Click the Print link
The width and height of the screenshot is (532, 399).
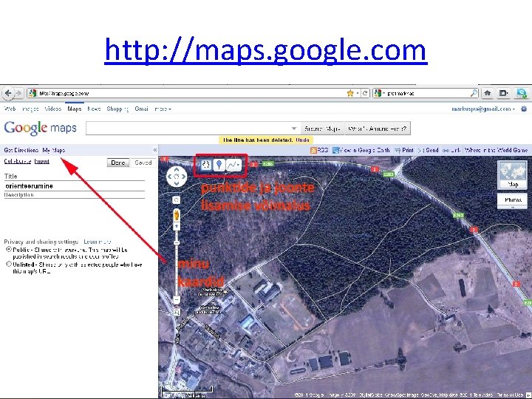point(403,150)
